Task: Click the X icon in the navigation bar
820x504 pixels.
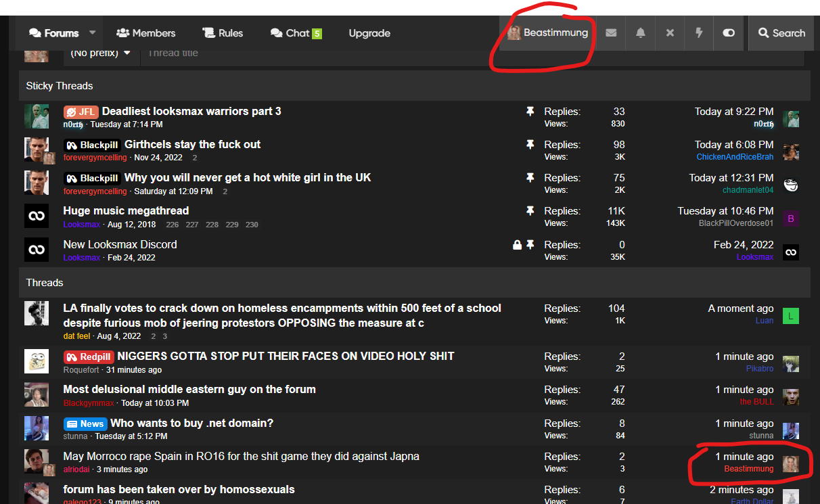Action: (x=670, y=33)
